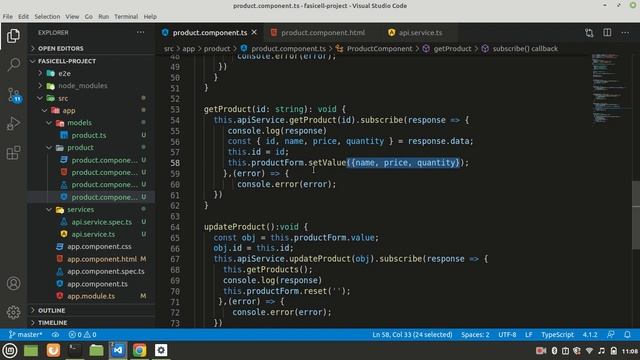
Task: Open the terminal from the taskbar
Action: click(x=74, y=350)
